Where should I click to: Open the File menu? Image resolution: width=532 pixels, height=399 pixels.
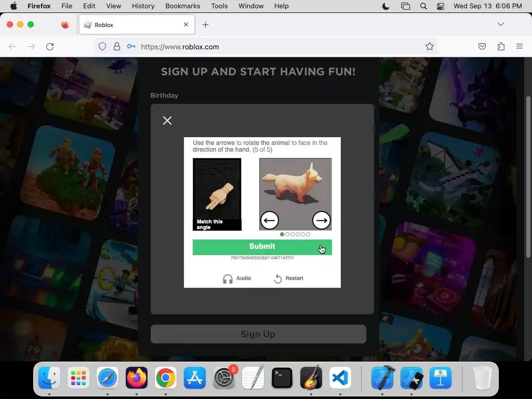[67, 6]
